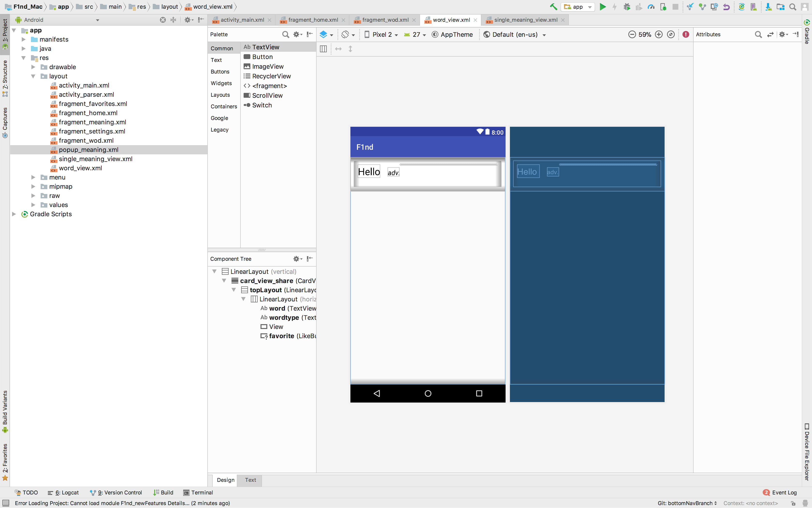
Task: Expand Gradle Scripts node
Action: coord(14,214)
